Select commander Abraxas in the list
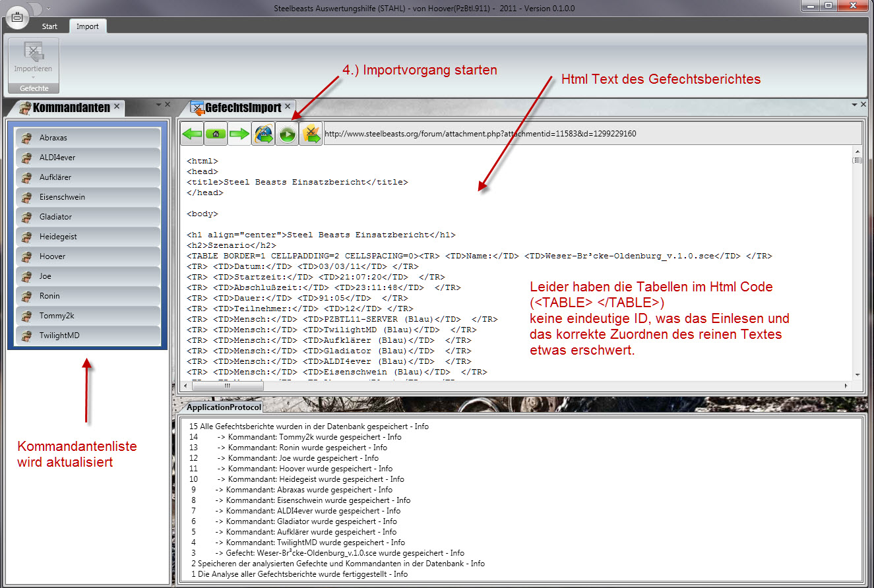Image resolution: width=874 pixels, height=588 pixels. tap(88, 138)
